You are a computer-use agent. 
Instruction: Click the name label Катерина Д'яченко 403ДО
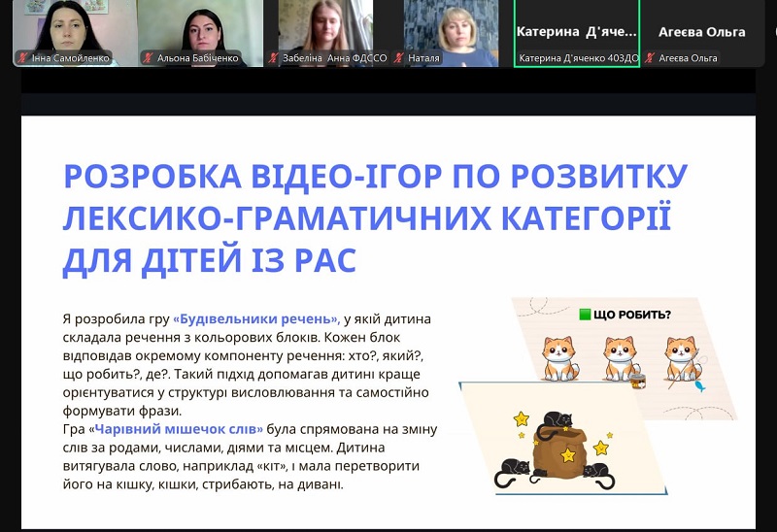tap(578, 58)
